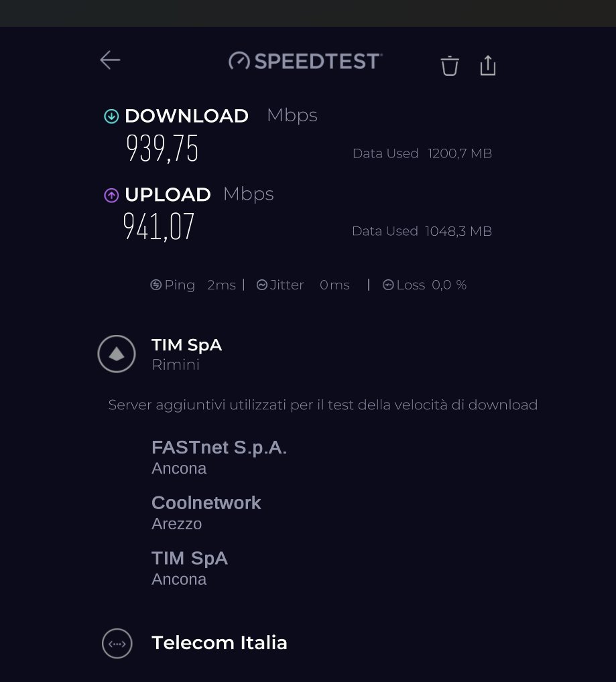Select the TIM SpA Rimini server
The image size is (616, 682).
click(x=186, y=354)
